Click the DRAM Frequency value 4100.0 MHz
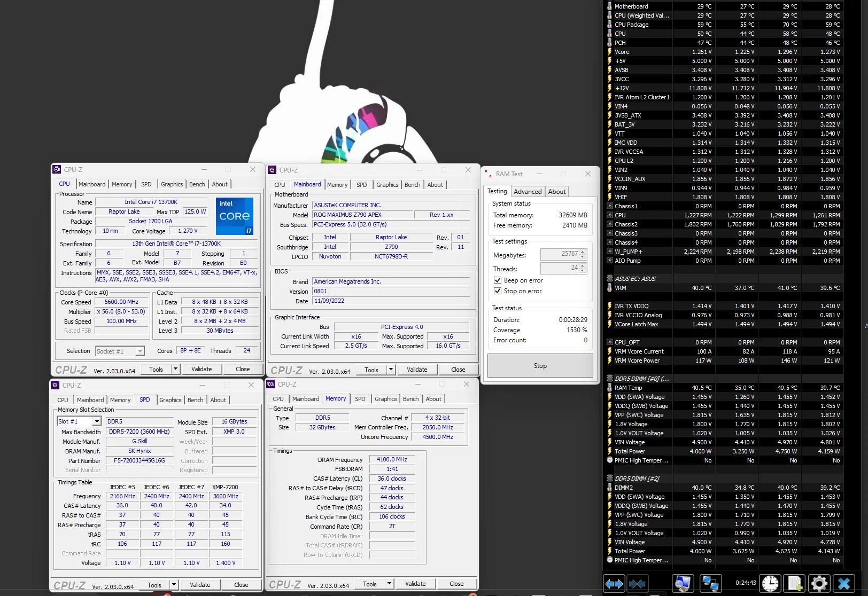Image resolution: width=868 pixels, height=596 pixels. pyautogui.click(x=392, y=459)
